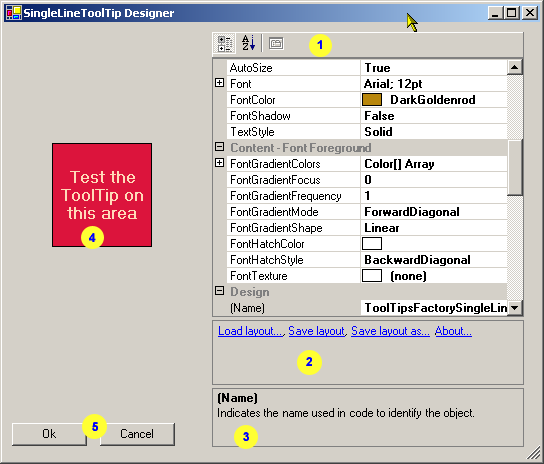Click the window resize grip
Viewport: 544px width, 464px height.
(533, 453)
